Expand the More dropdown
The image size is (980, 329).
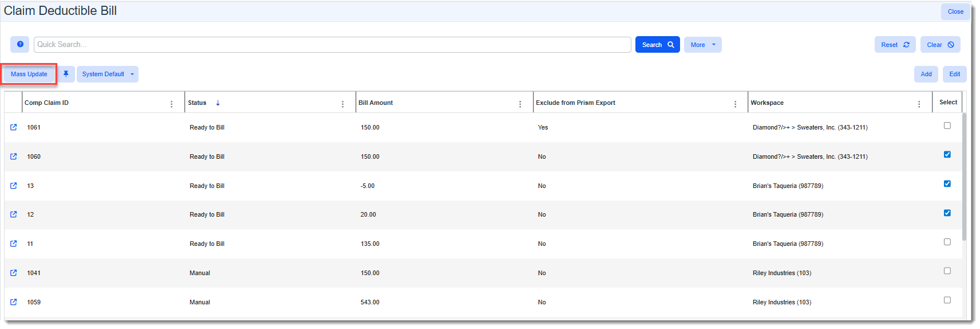702,45
